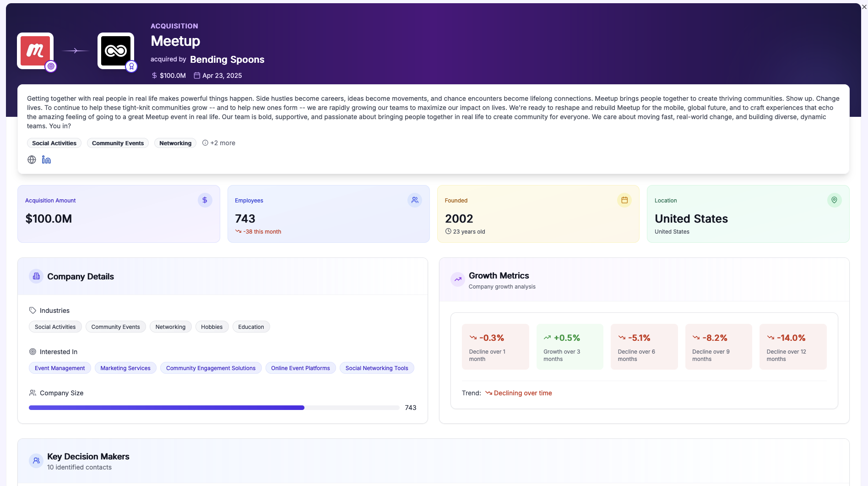The image size is (868, 486).
Task: Click the Marketing Services interest chip
Action: (125, 368)
